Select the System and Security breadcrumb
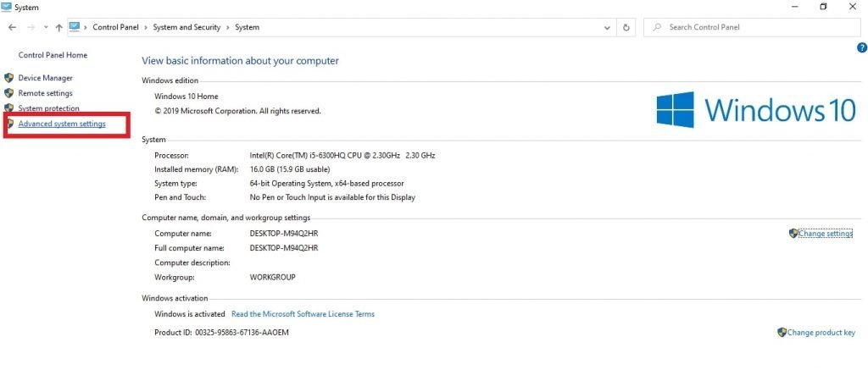Screen dimensions: 868x370 186,27
